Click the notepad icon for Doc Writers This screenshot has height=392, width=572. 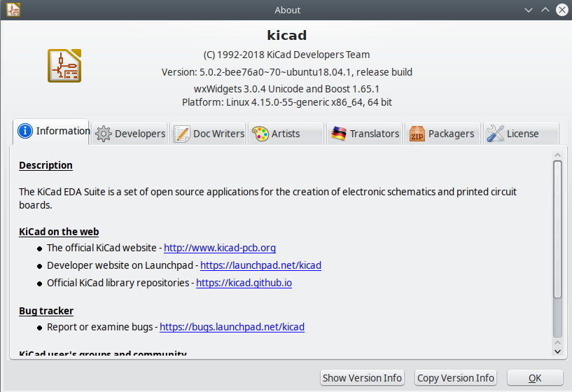click(182, 134)
